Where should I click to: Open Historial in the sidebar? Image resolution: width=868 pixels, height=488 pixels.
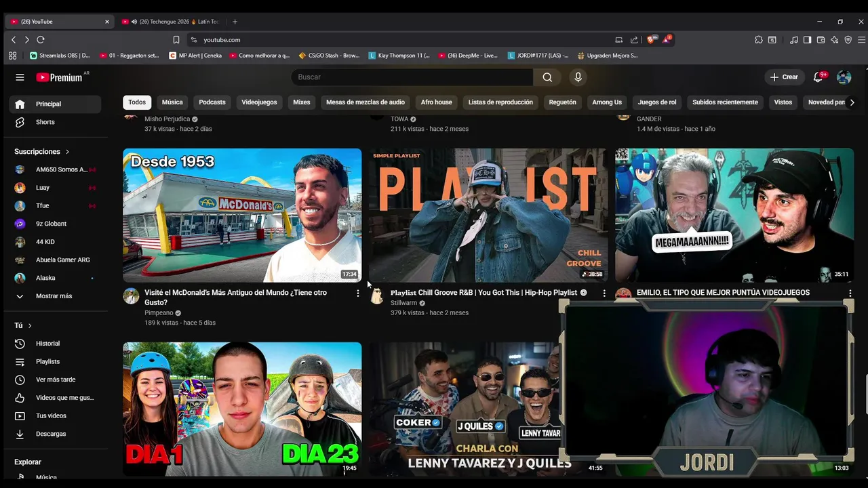54,344
